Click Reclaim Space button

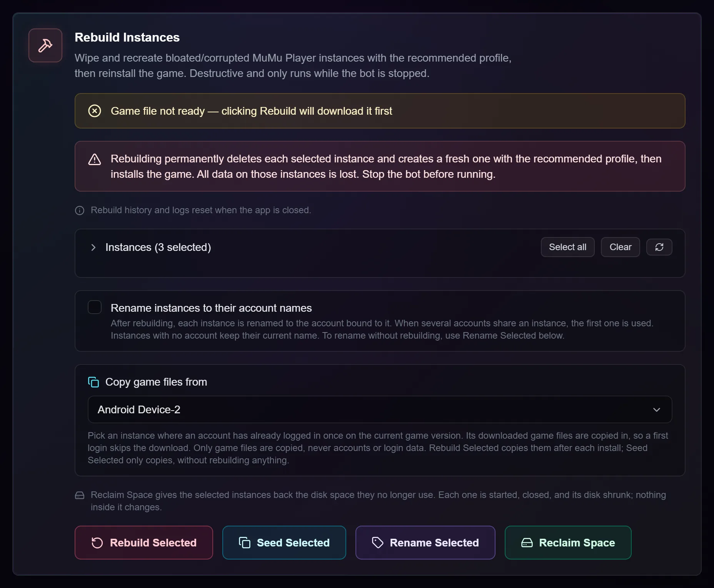pos(568,543)
